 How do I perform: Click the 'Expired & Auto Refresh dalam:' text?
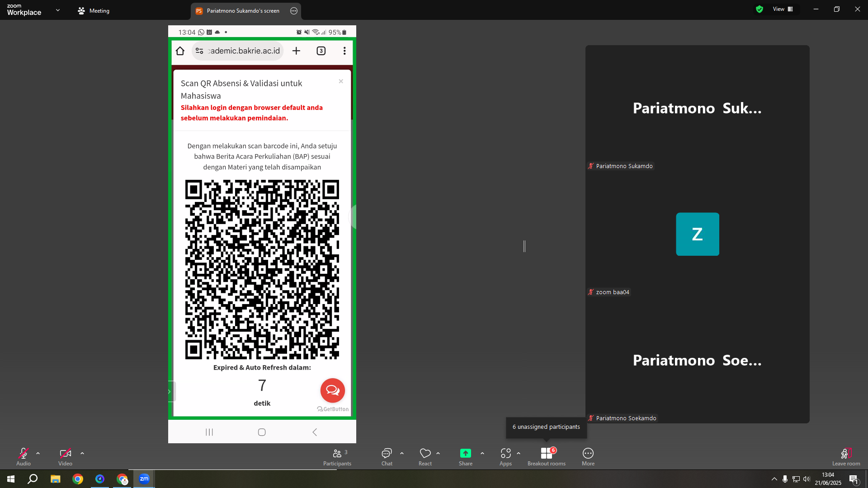[x=262, y=368]
